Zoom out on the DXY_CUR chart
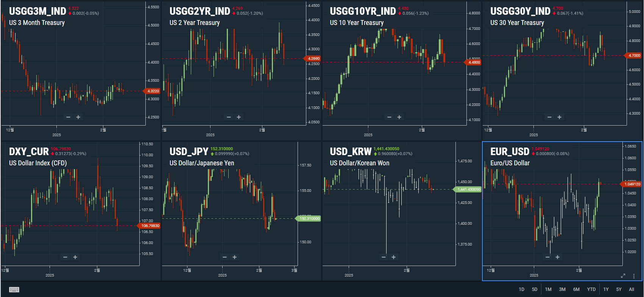The width and height of the screenshot is (644, 297). point(65,257)
